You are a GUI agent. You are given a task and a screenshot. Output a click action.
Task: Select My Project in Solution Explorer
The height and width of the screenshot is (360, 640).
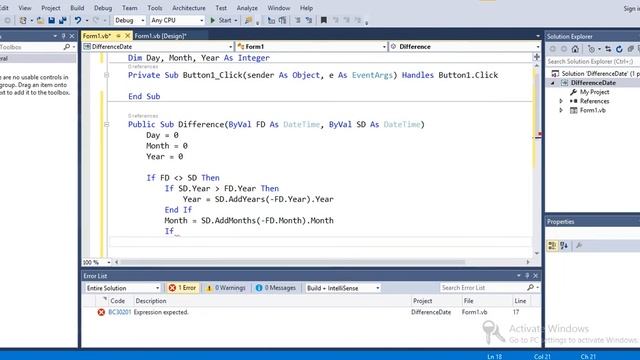point(594,92)
